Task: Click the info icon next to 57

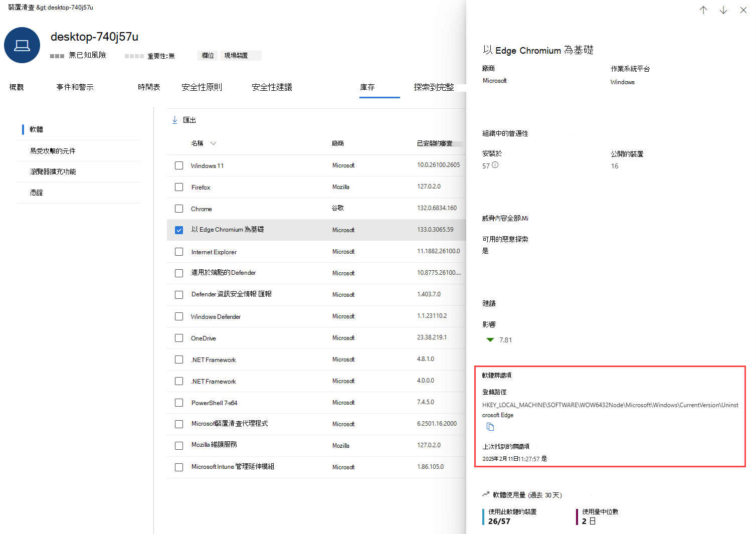Action: 495,165
